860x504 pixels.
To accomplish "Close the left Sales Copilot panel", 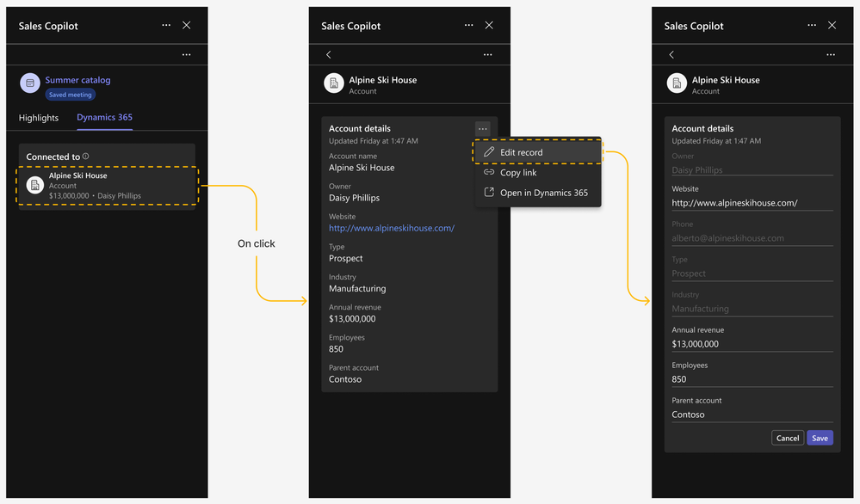I will pos(187,25).
